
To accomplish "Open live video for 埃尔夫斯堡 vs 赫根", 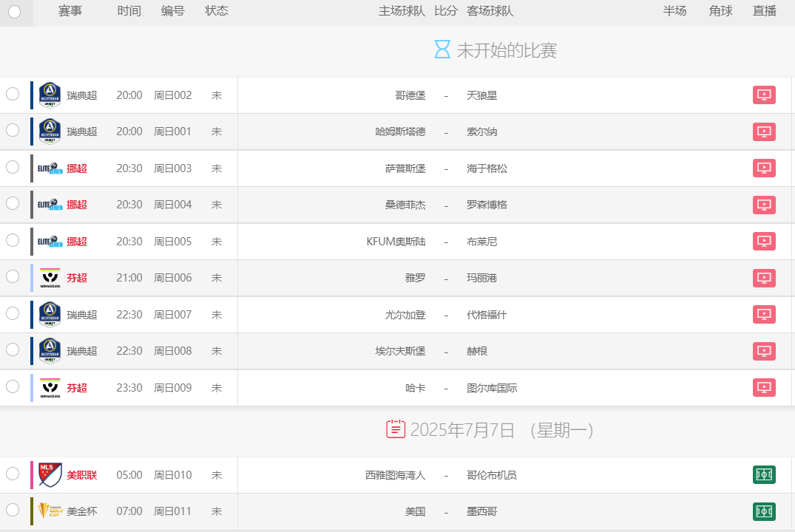I will tap(764, 351).
